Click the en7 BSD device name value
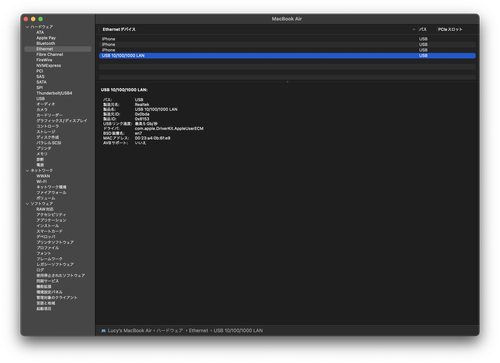 (138, 133)
